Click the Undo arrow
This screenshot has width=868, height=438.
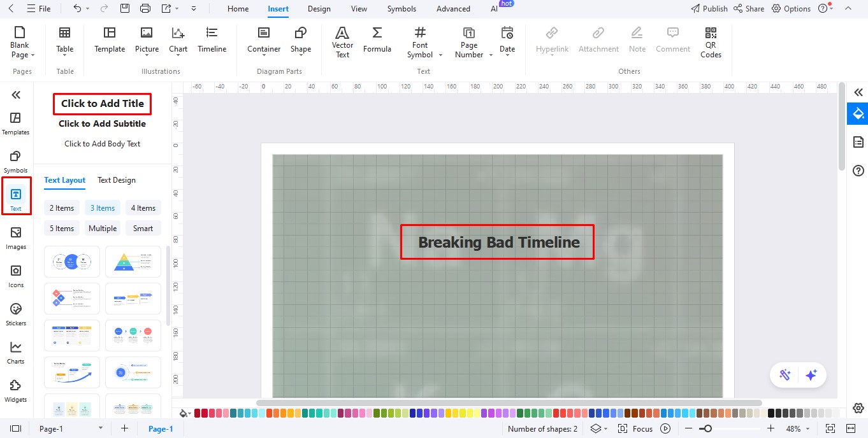click(77, 8)
